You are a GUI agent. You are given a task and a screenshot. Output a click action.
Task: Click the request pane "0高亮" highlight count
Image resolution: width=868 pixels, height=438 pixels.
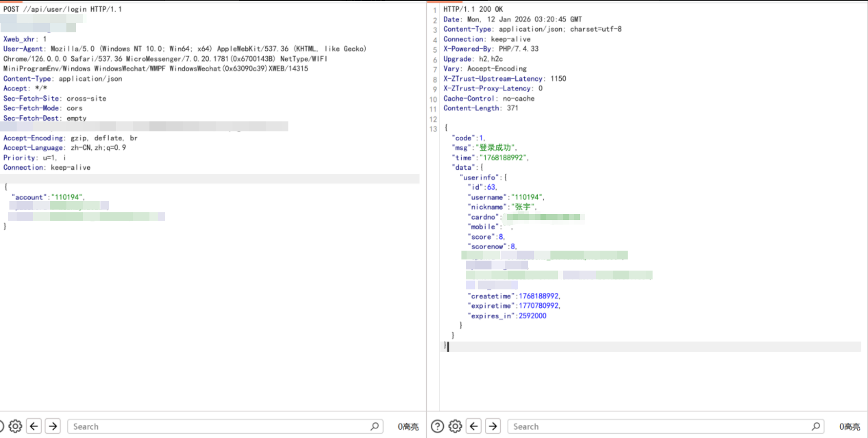(x=408, y=427)
